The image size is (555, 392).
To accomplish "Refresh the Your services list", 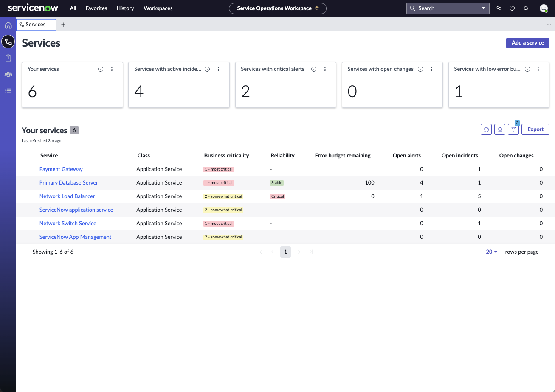I will pyautogui.click(x=486, y=129).
